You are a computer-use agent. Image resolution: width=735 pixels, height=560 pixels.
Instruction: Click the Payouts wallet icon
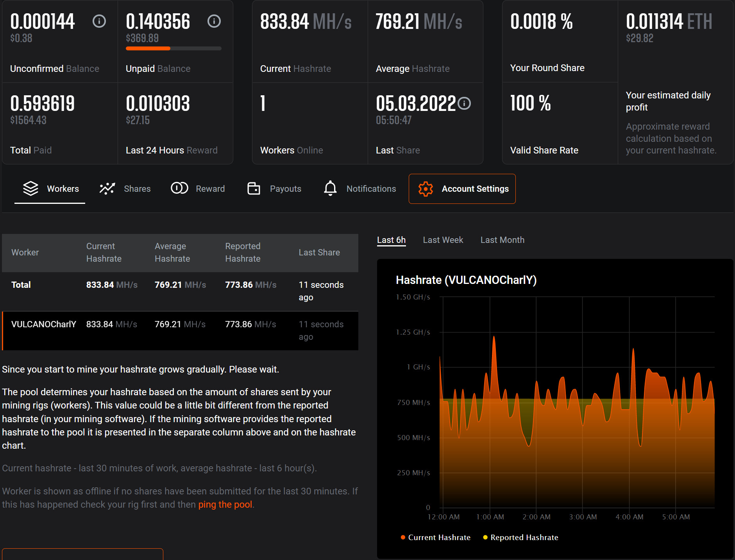point(254,189)
